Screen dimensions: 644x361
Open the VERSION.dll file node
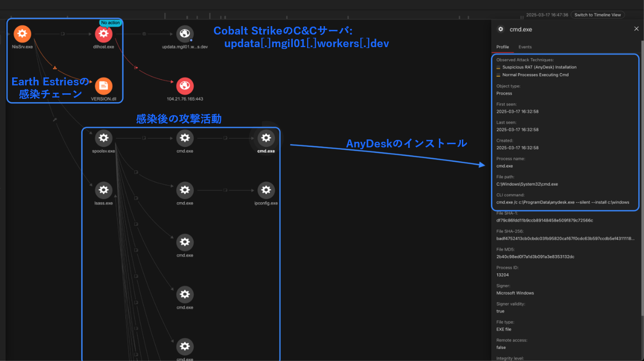[x=104, y=86]
